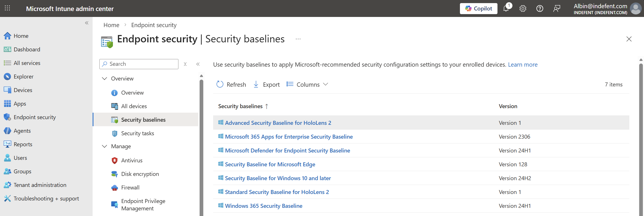Image resolution: width=644 pixels, height=216 pixels.
Task: Export the security baselines list
Action: pos(267,84)
